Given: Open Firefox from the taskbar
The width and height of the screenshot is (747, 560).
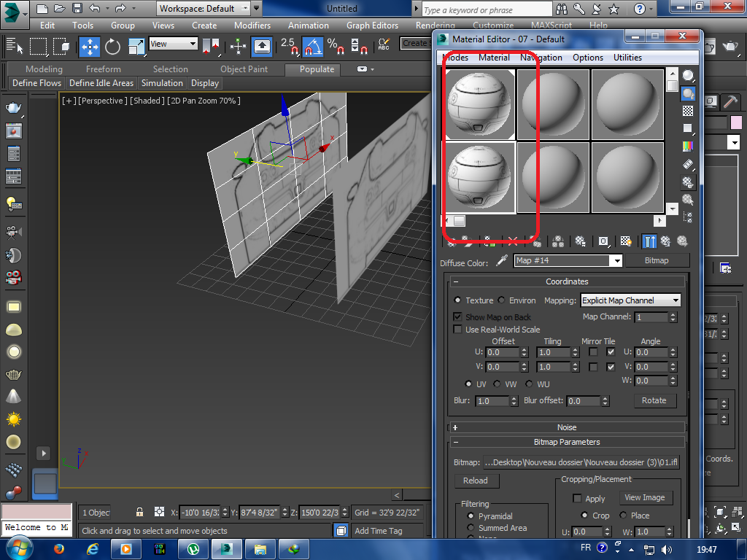Looking at the screenshot, I should 58,549.
